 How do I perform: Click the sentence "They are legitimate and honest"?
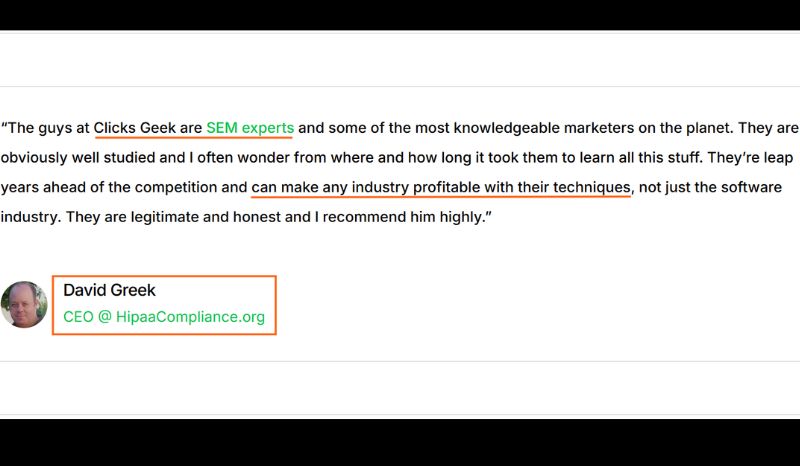click(x=173, y=216)
